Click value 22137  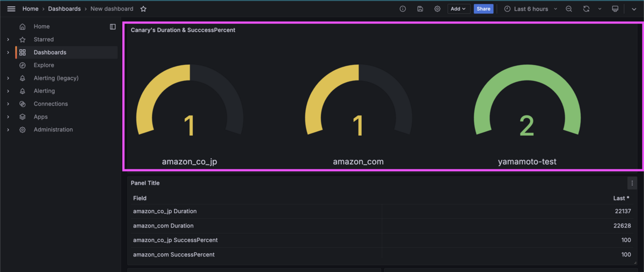pyautogui.click(x=623, y=211)
